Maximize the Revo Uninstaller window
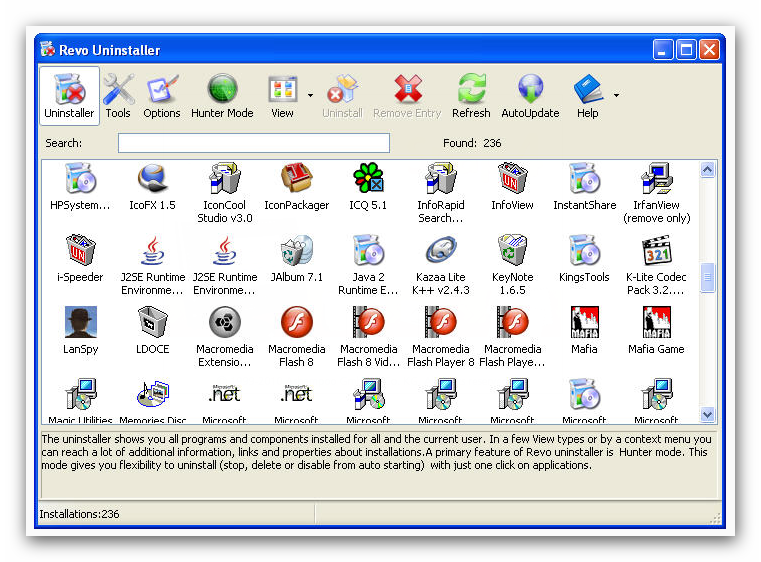761x562 pixels. (x=686, y=50)
